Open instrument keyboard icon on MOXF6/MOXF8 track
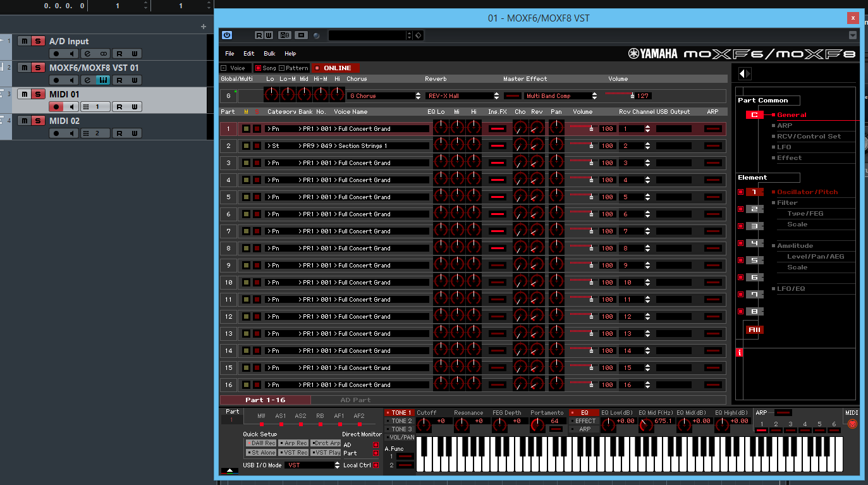The width and height of the screenshot is (868, 485). tap(102, 80)
